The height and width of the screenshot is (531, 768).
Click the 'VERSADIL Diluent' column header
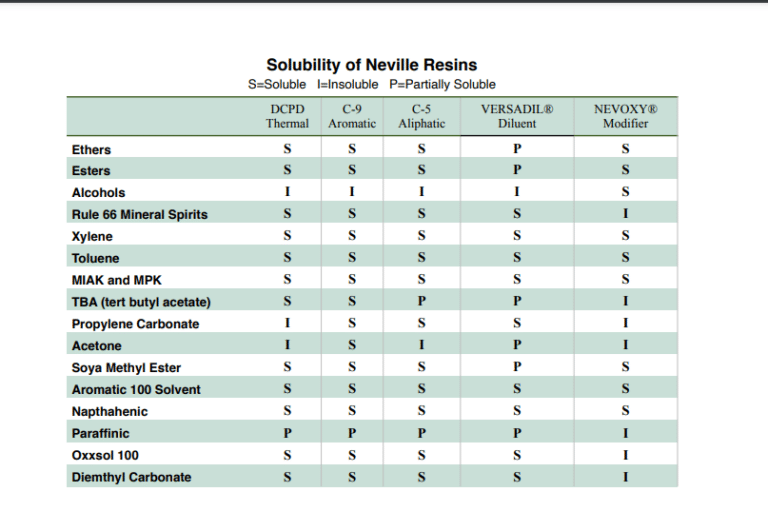point(517,116)
